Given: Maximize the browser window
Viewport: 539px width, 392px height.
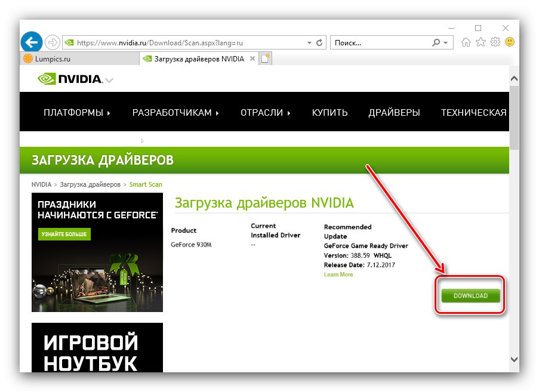Looking at the screenshot, I should tap(478, 28).
